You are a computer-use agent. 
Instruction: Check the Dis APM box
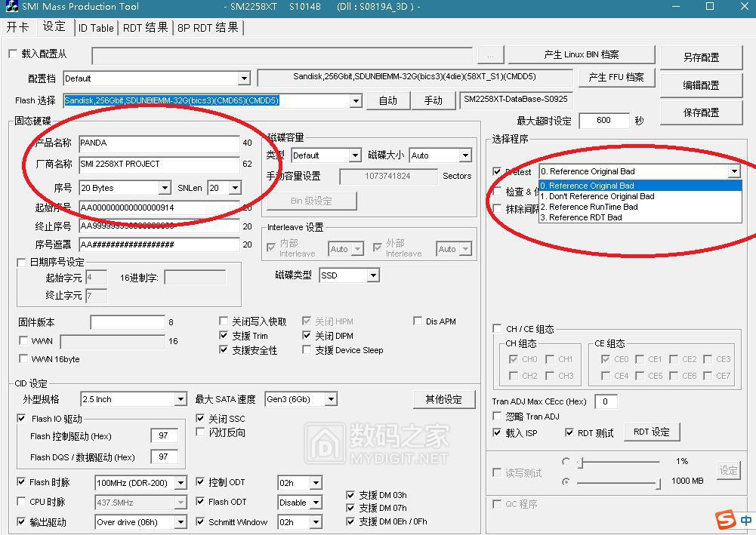pos(418,321)
